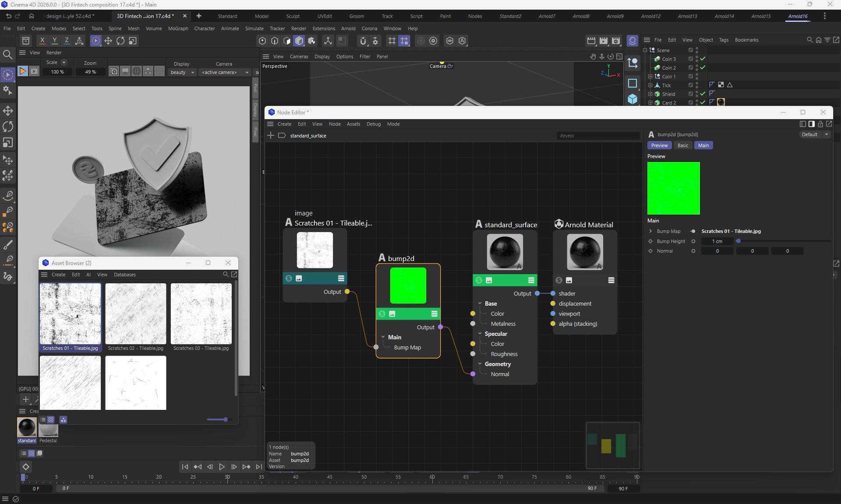Toggle the green checkmark on Coin 3
This screenshot has width=841, height=504.
pyautogui.click(x=703, y=59)
